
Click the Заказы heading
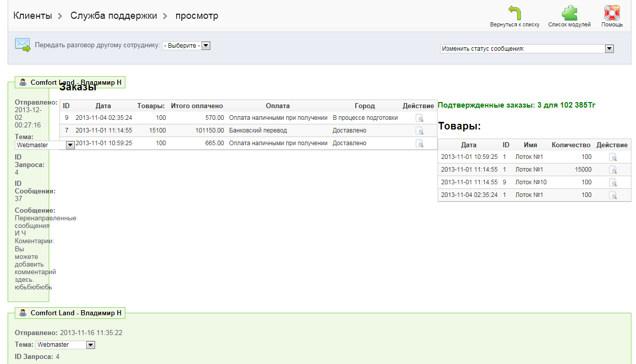[x=78, y=87]
